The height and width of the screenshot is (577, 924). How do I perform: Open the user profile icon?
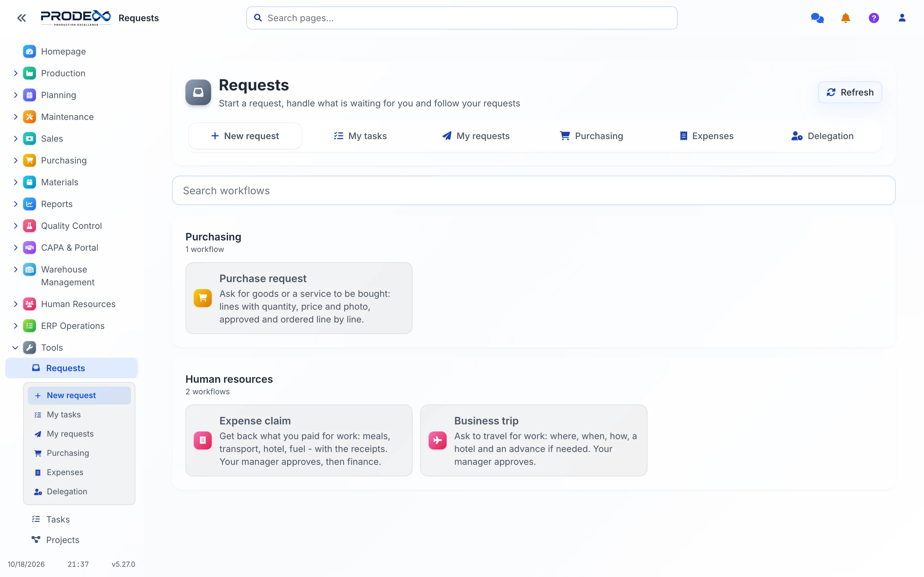[x=902, y=18]
